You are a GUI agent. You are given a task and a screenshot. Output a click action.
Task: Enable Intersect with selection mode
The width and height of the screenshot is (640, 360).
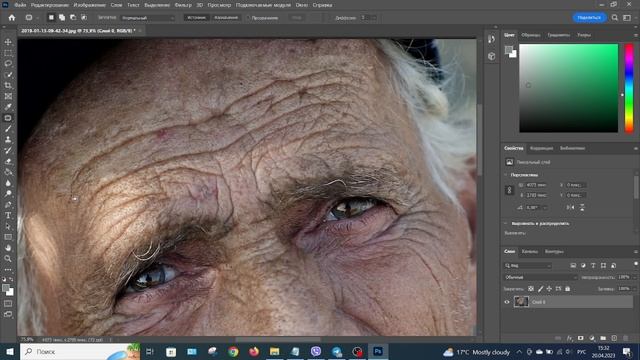tap(84, 18)
